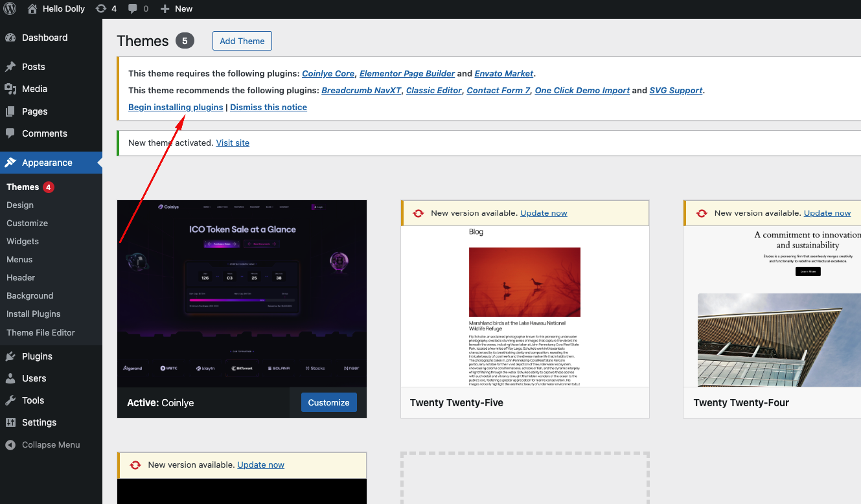Click the dashed add new theme box
The width and height of the screenshot is (861, 504).
click(525, 478)
